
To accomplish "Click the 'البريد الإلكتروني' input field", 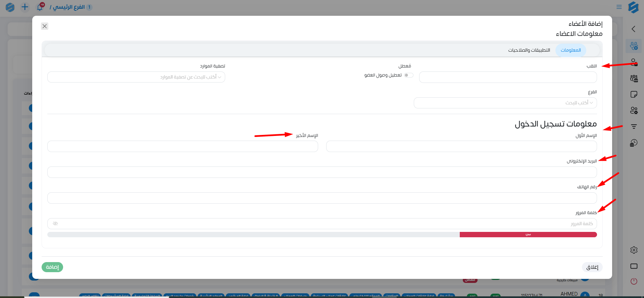I will [x=322, y=172].
